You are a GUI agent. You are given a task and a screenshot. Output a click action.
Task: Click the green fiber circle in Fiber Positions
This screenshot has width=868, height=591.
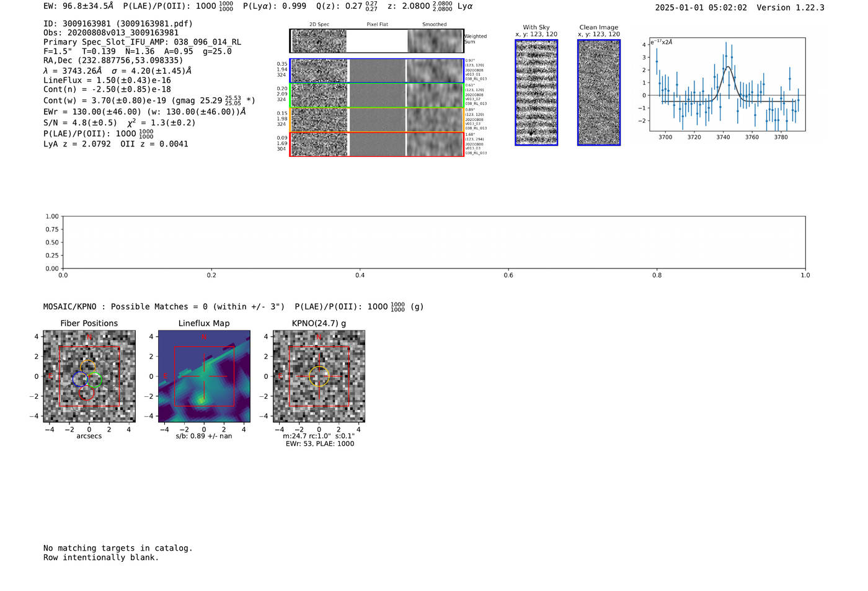click(94, 381)
